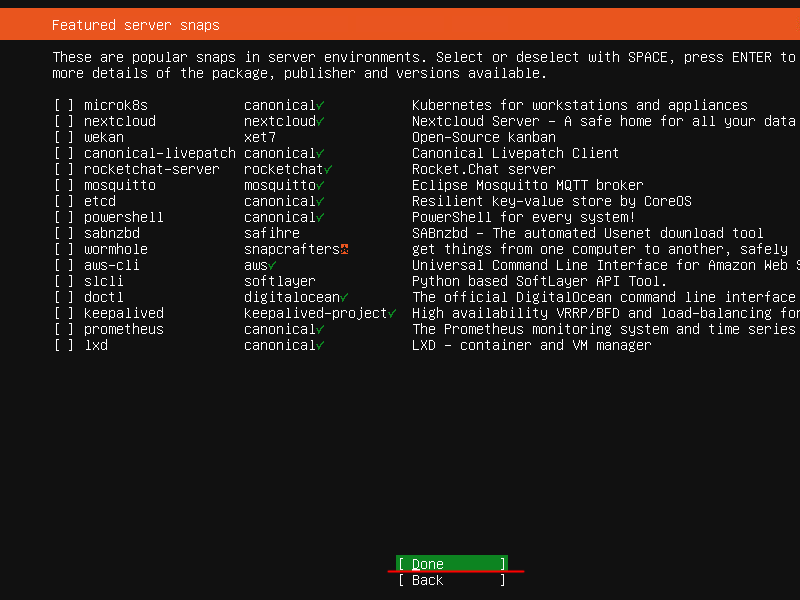
Task: Click verified checkmark beside digitalocean publisher
Action: 344,298
